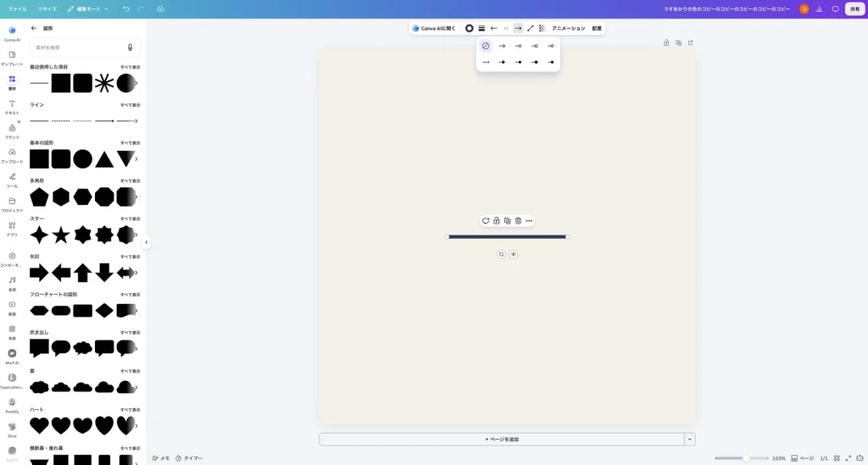Open more options ellipsis on floating toolbar
Screen dimensions: 868x465
529,220
